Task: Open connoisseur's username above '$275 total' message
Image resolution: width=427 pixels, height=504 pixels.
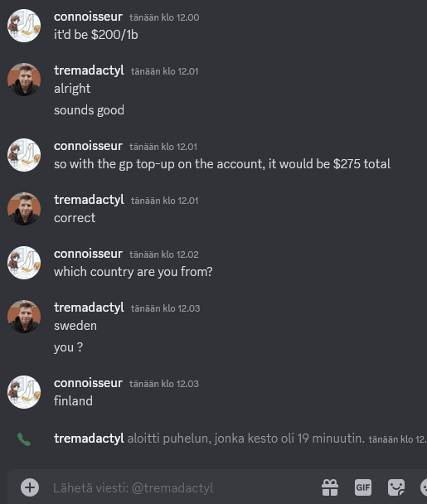Action: click(88, 146)
